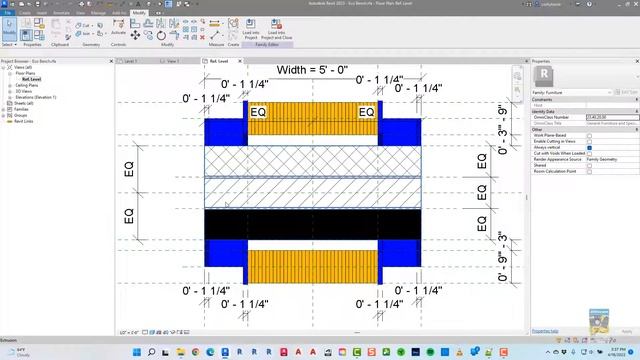Open Windows Start menu on taskbar
Screen dimensions: 640x360
(137, 352)
